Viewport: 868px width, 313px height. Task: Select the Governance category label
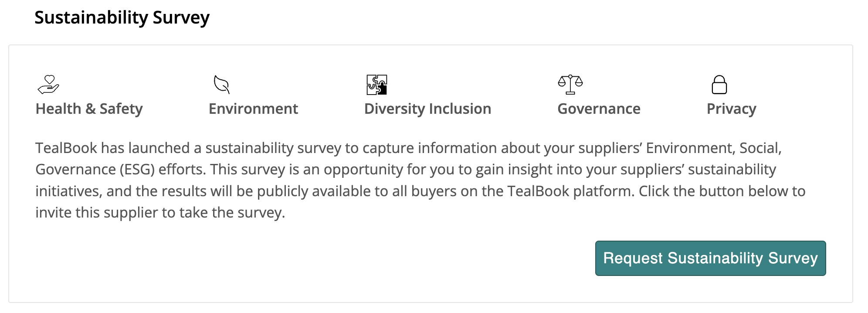(599, 109)
